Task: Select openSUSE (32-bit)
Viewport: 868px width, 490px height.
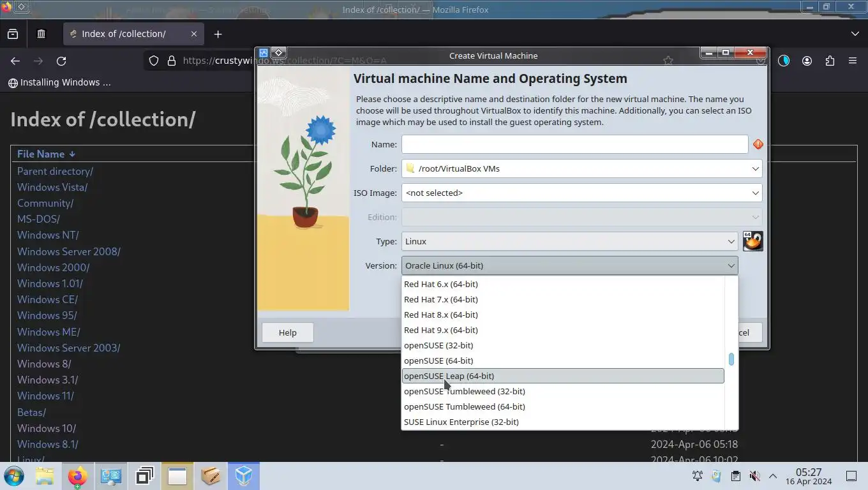Action: (563, 345)
